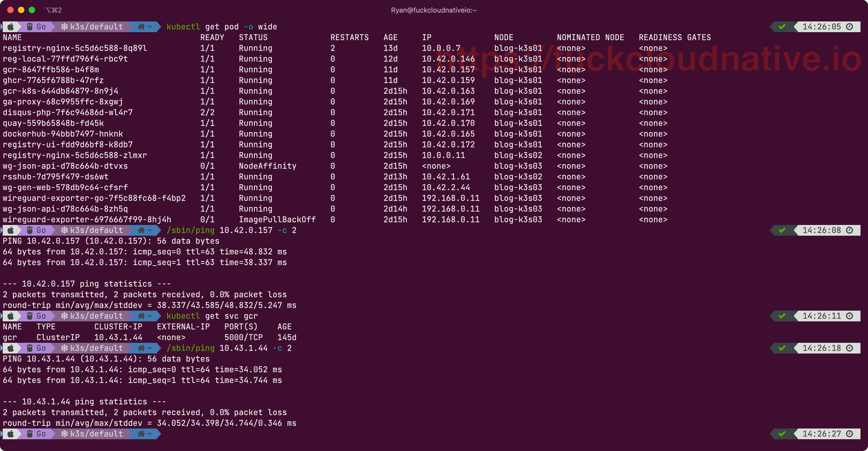Click the Apple logo segment in first prompt
Viewport: 868px width, 451px height.
click(11, 27)
